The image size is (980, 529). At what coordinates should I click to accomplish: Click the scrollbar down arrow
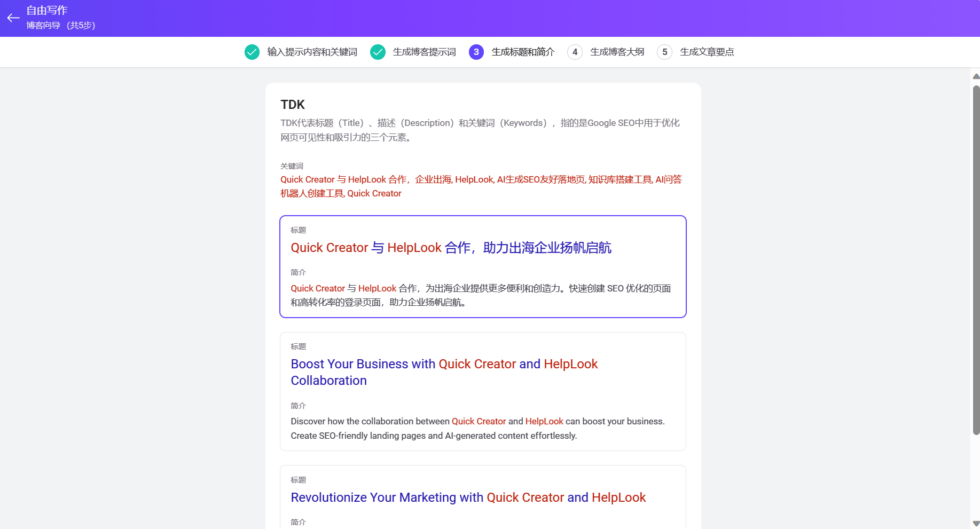(976, 524)
